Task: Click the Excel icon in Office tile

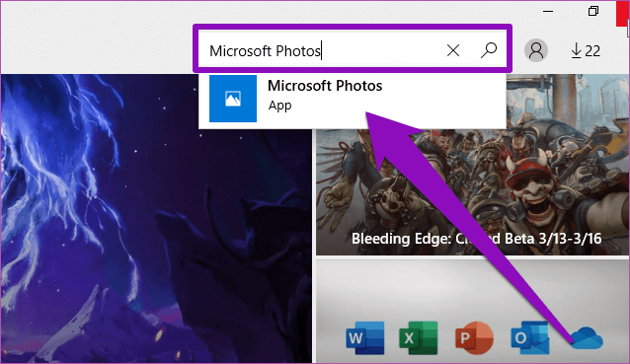Action: [419, 337]
